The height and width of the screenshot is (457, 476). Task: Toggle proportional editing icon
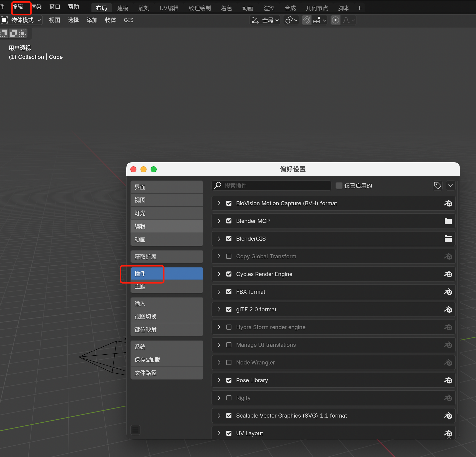click(335, 20)
